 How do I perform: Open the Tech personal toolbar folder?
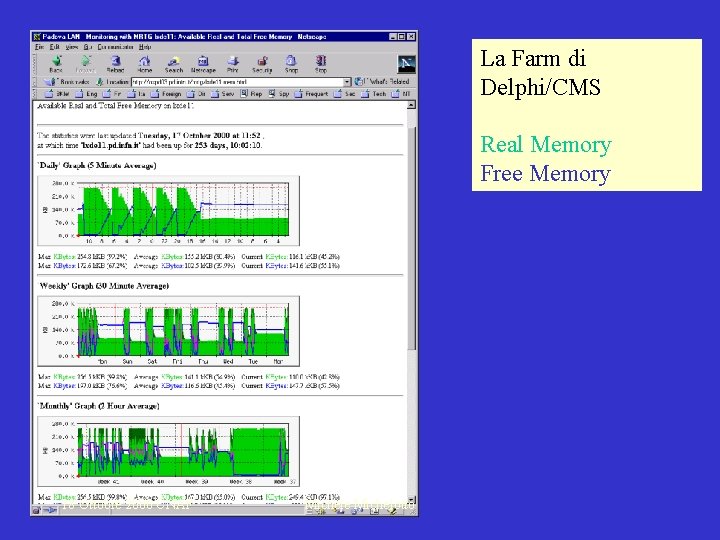[373, 94]
